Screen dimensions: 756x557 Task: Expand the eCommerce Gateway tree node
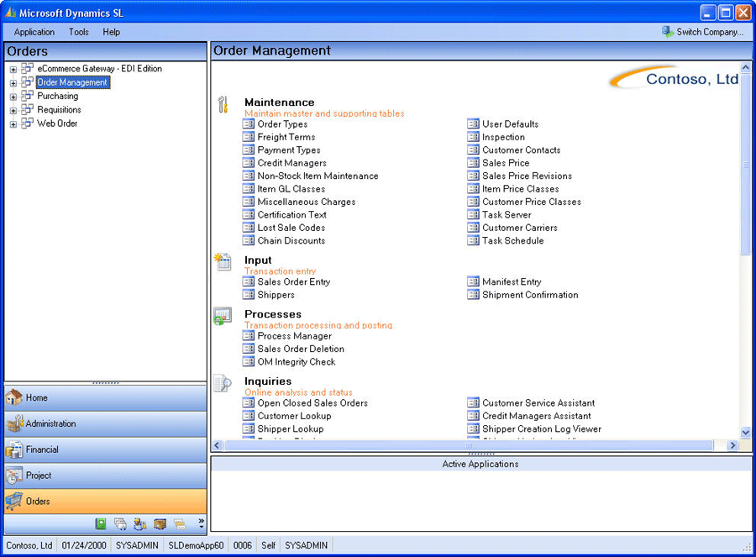point(13,70)
